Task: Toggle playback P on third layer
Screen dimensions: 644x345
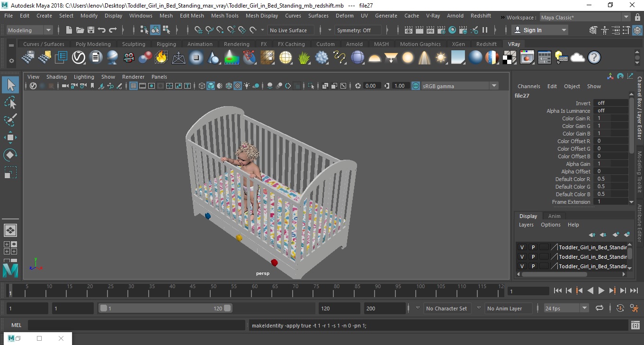Action: tap(533, 266)
